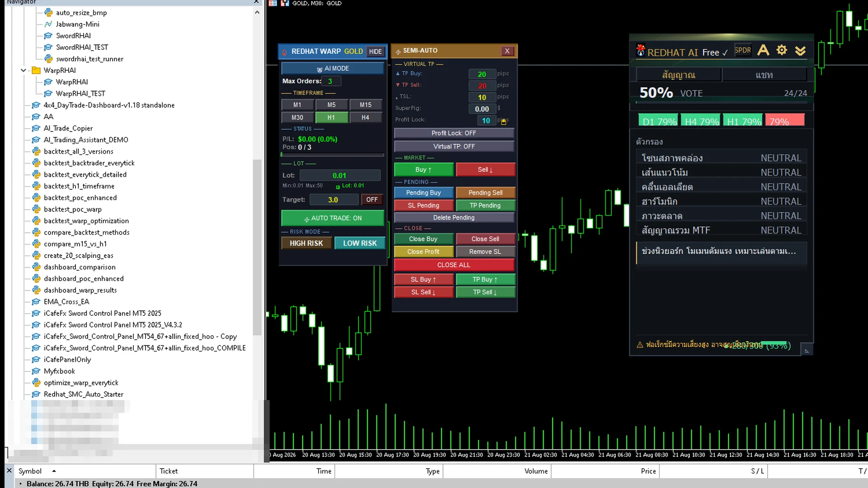Click CLOSE ALL
Screen dimensions: 868x488
[454, 265]
